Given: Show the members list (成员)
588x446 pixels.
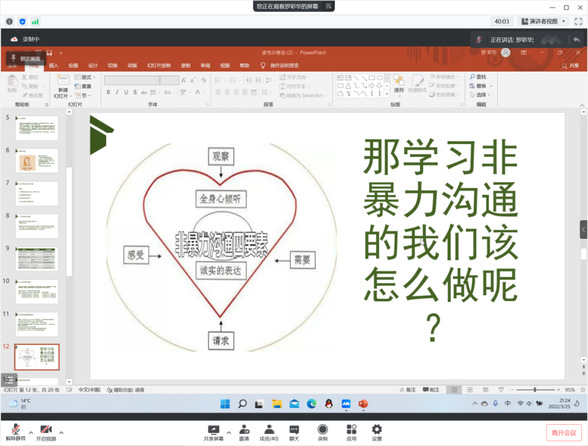Looking at the screenshot, I should pos(269,432).
